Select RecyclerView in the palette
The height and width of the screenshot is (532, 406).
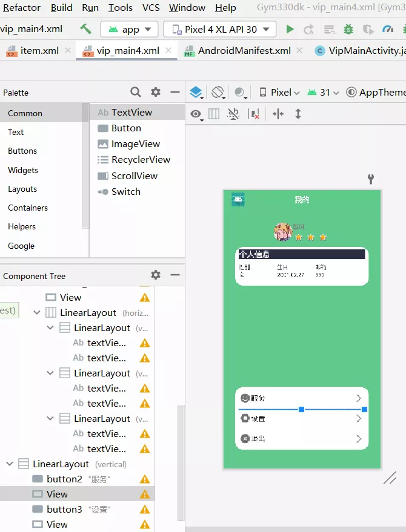coord(138,160)
